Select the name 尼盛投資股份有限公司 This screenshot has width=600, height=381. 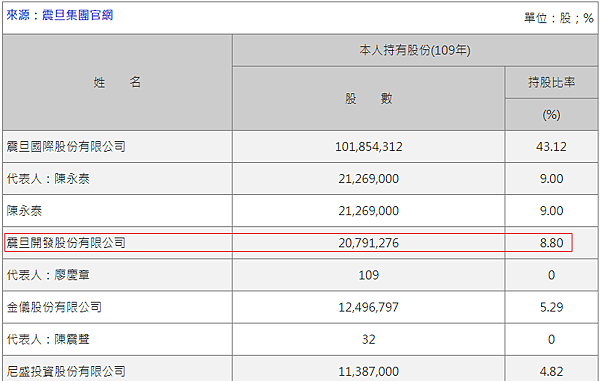tap(66, 371)
